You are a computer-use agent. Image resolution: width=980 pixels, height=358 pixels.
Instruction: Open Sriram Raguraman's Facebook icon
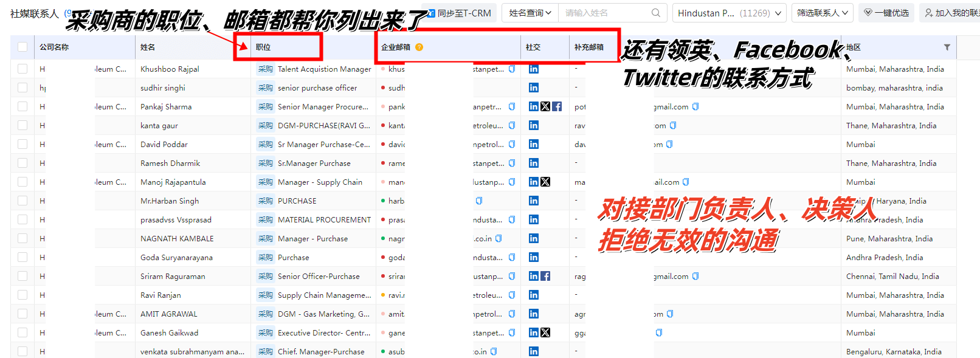pos(545,276)
